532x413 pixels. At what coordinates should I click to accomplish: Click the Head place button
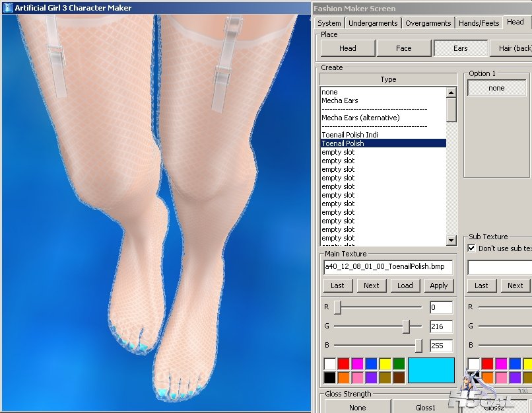(x=348, y=48)
